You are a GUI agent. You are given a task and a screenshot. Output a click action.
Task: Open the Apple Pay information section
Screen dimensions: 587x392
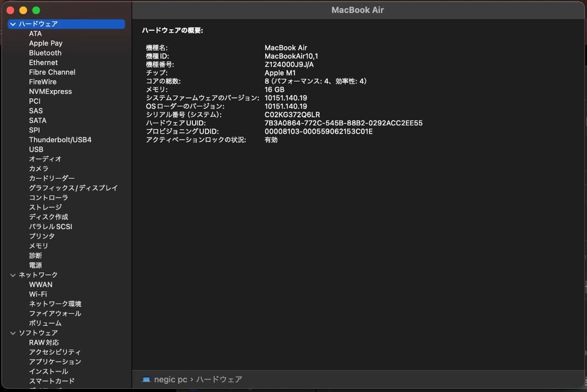coord(46,43)
